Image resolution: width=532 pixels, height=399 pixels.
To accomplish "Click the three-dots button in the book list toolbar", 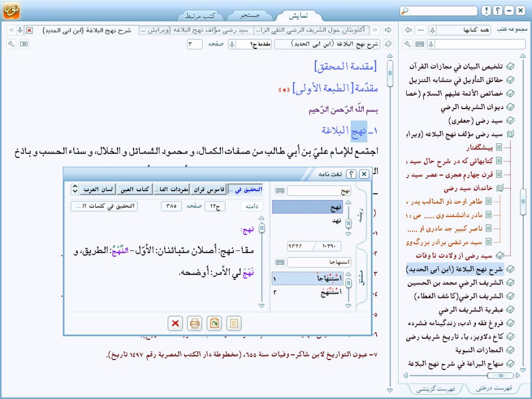I will [x=421, y=30].
